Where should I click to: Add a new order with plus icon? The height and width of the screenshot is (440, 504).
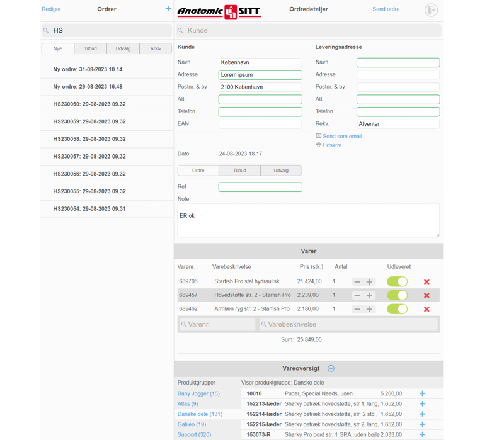[x=168, y=9]
